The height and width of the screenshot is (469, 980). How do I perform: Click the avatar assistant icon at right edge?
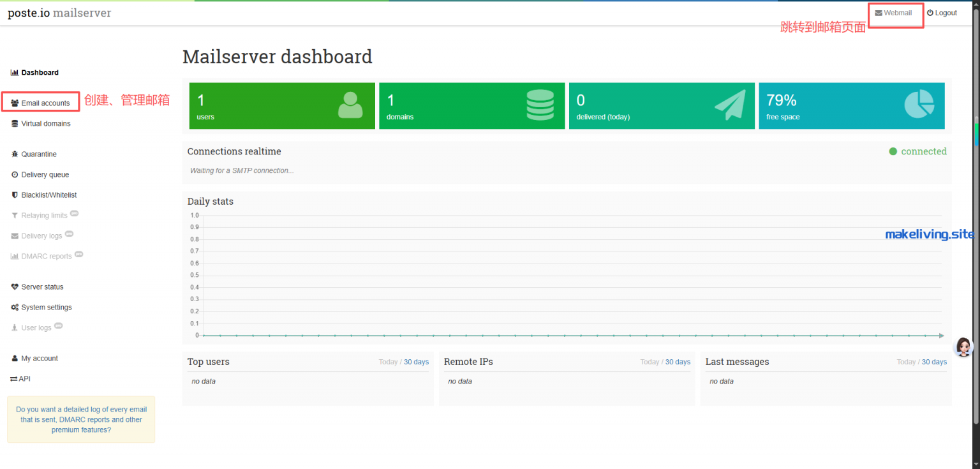point(962,346)
